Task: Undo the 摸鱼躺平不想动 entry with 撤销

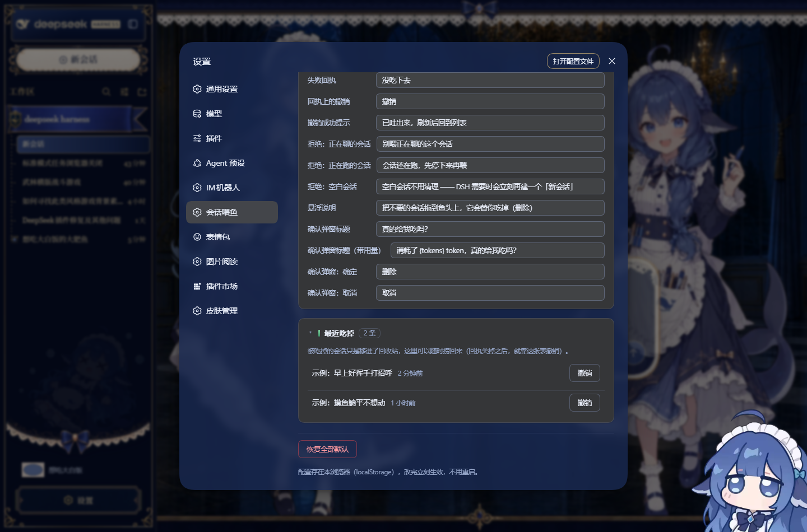Action: coord(585,403)
